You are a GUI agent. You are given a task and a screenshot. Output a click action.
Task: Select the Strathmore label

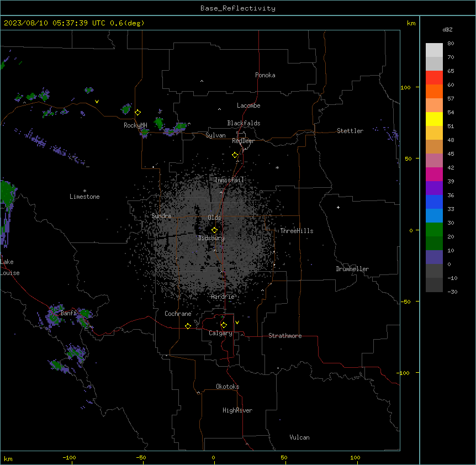(x=285, y=336)
